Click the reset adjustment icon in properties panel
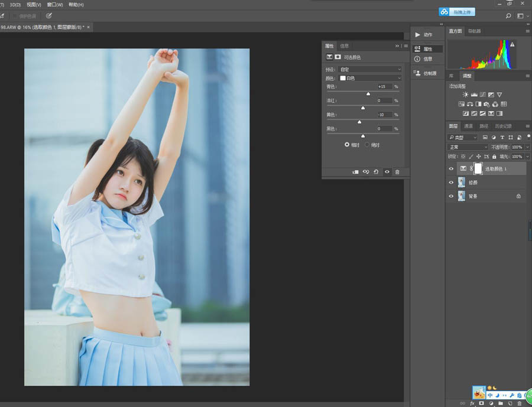Screen dimensions: 532x407 coord(376,172)
